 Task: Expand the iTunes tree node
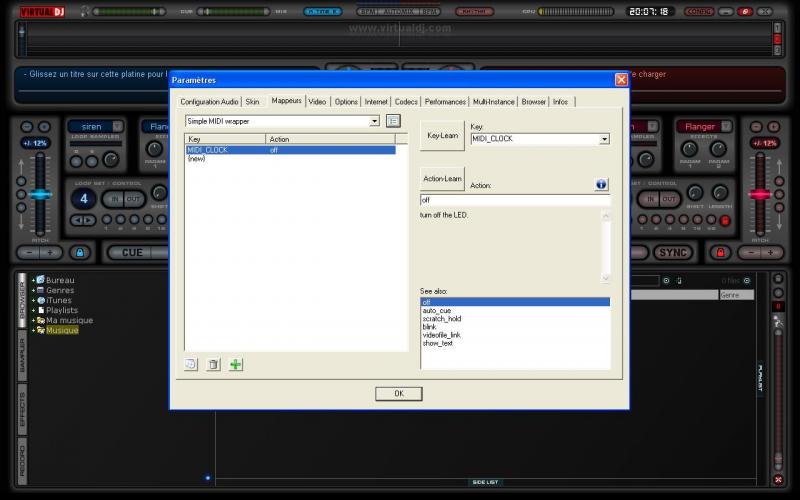pyautogui.click(x=33, y=301)
